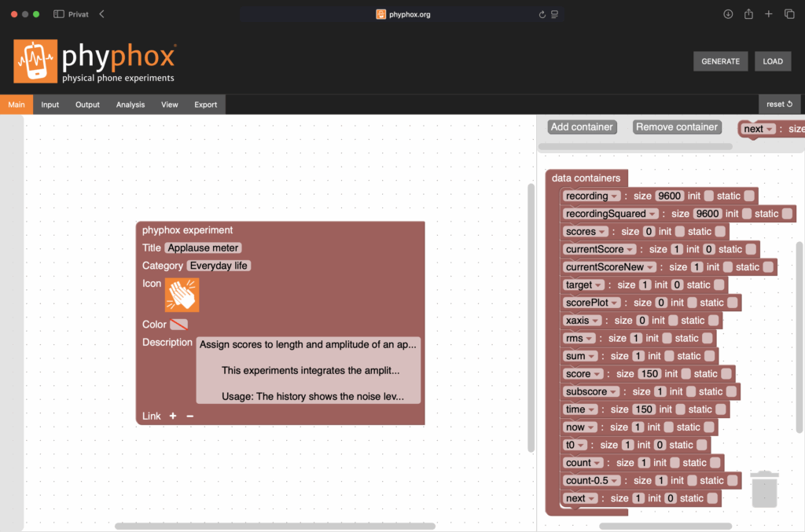The image size is (805, 532).
Task: Click the clapping hands experiment icon
Action: [x=183, y=295]
